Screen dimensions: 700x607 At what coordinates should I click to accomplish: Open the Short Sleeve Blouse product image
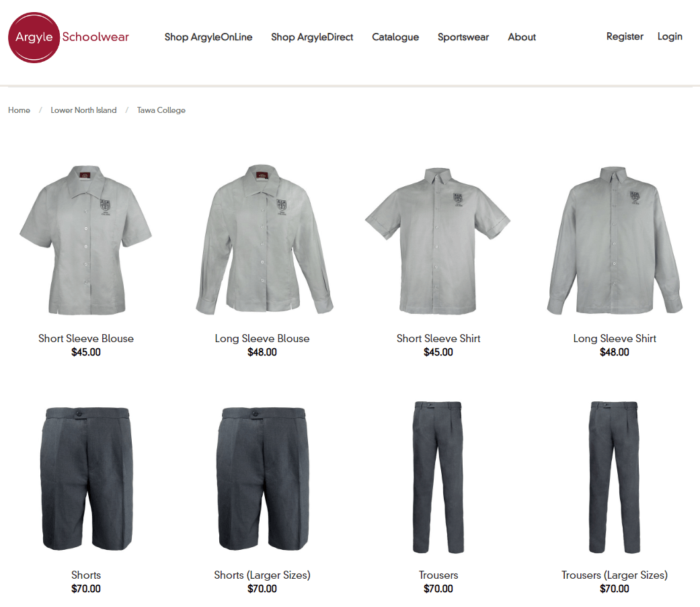(85, 240)
